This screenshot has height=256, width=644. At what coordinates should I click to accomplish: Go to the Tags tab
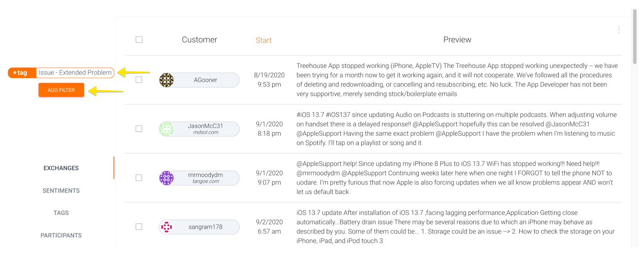click(x=61, y=213)
